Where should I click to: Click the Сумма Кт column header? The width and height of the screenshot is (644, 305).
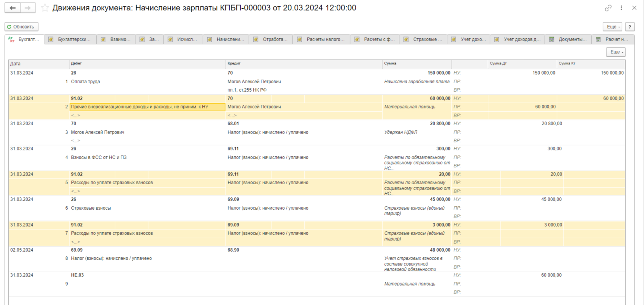(x=591, y=64)
